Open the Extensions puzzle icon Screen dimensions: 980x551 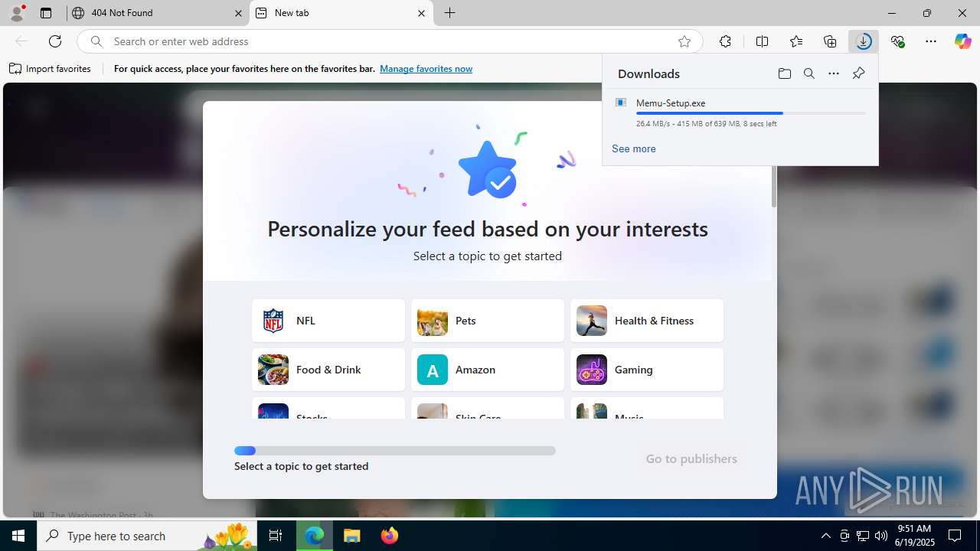click(x=725, y=41)
